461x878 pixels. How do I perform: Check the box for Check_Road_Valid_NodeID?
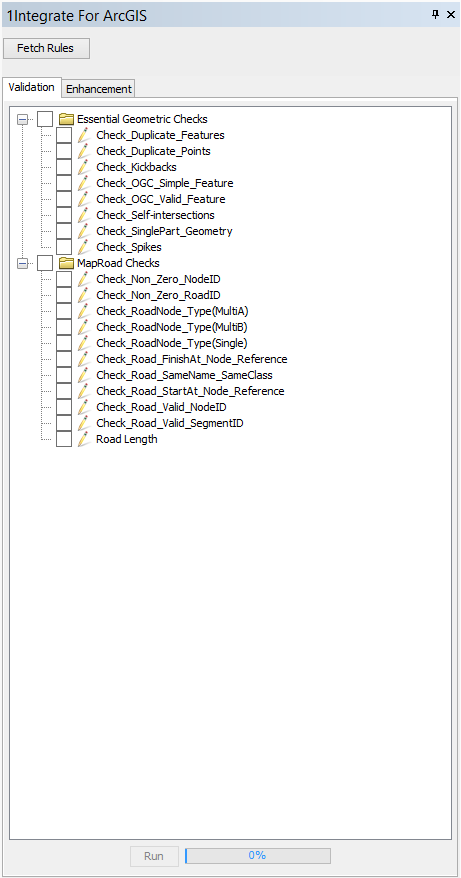pos(64,407)
